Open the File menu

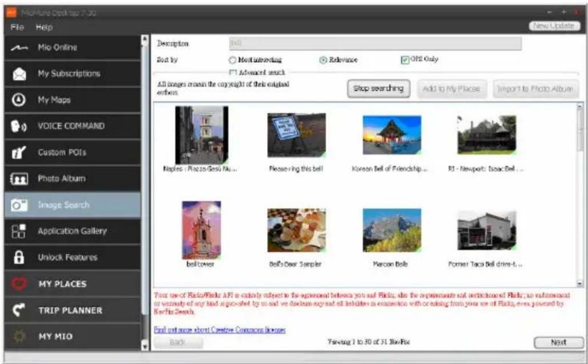[x=17, y=27]
